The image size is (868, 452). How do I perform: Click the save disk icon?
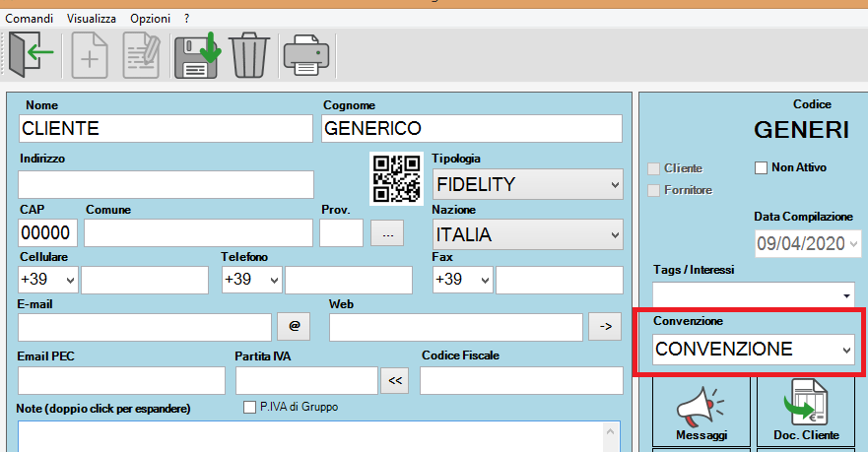coord(197,55)
